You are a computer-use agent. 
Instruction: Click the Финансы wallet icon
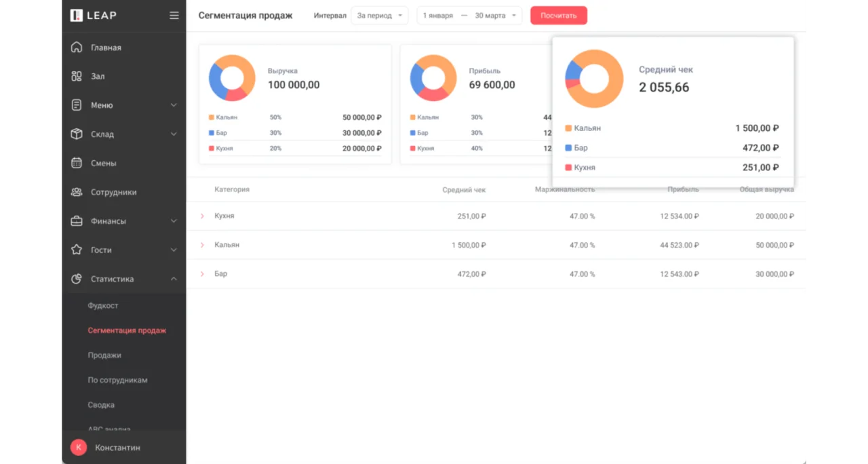point(76,220)
